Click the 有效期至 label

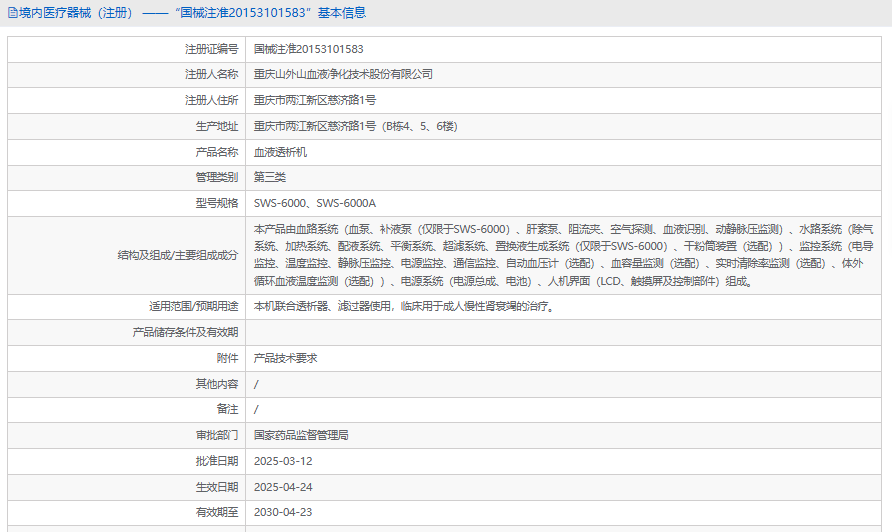coord(217,512)
